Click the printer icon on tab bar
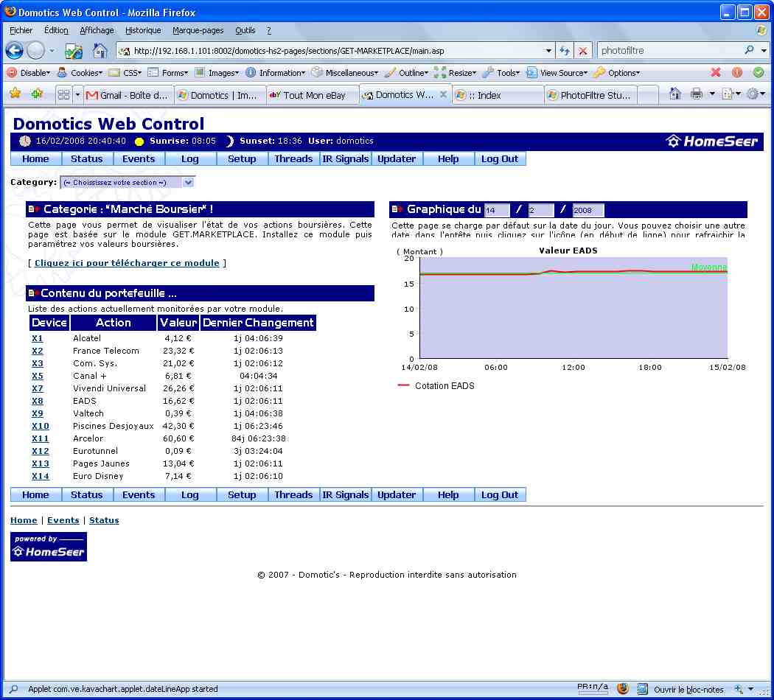The image size is (774, 700). [697, 94]
